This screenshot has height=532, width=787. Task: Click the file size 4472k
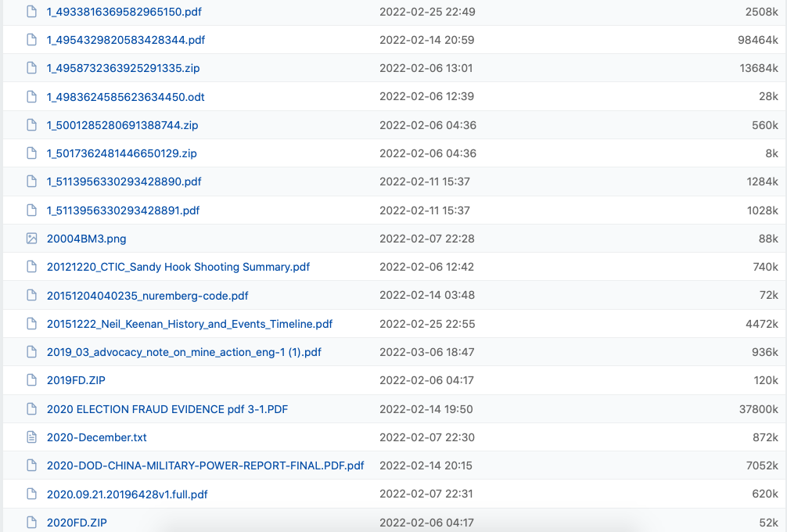[x=762, y=324]
